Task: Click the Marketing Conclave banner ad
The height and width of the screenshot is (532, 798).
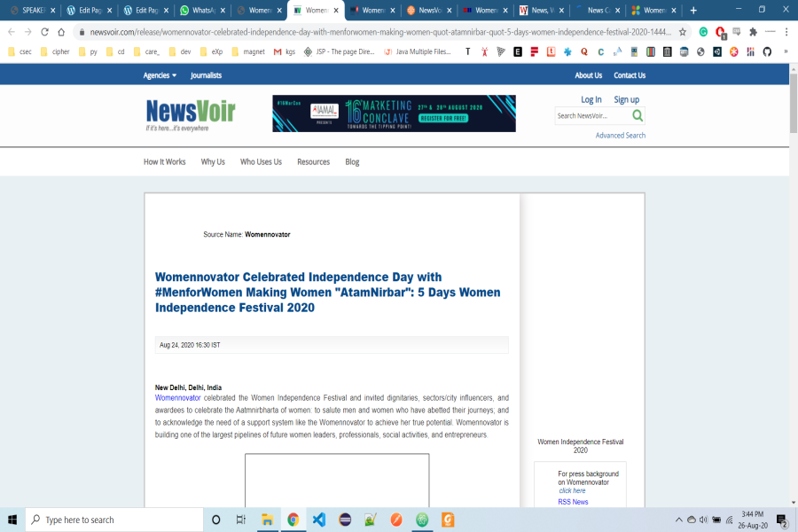Action: pyautogui.click(x=394, y=113)
